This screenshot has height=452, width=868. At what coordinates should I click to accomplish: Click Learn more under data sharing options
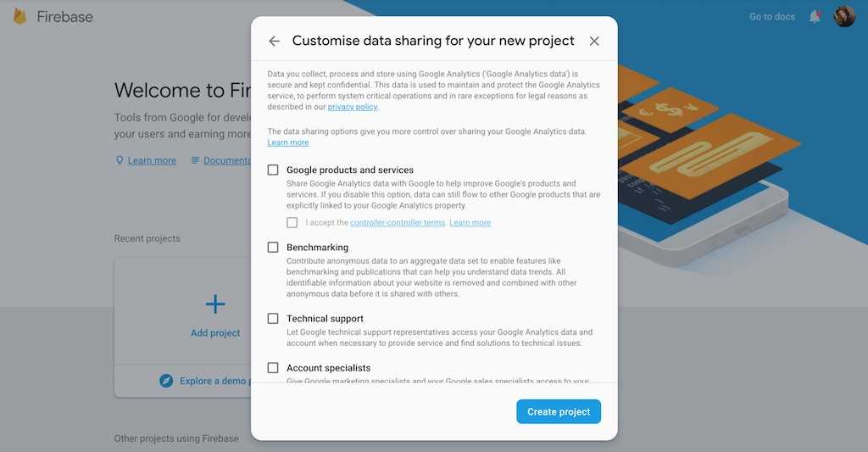point(288,142)
